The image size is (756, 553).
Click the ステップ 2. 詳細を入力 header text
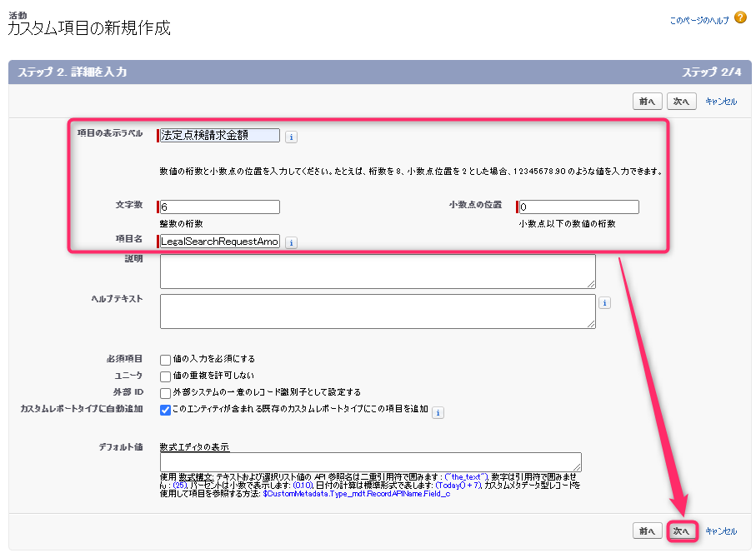[73, 72]
